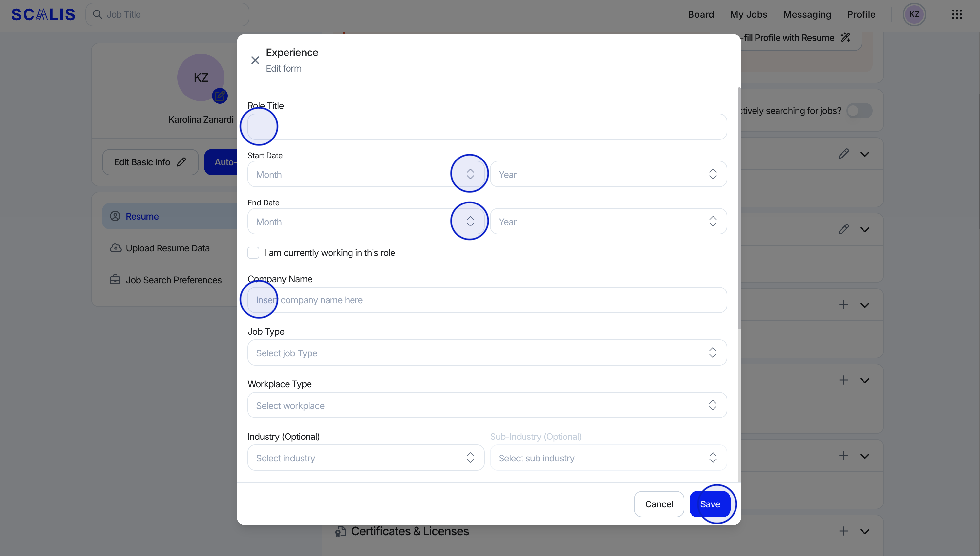Check 'I am currently working in this role'

pyautogui.click(x=253, y=253)
